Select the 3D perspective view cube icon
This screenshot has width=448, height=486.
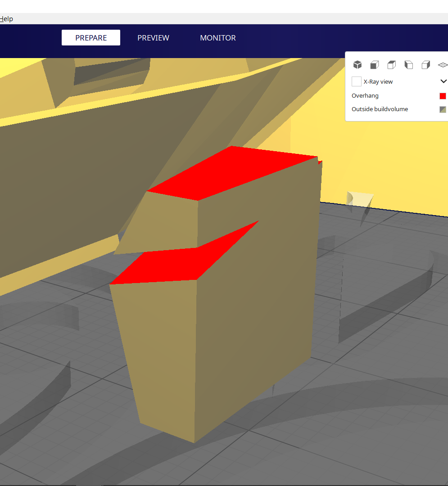pyautogui.click(x=357, y=65)
